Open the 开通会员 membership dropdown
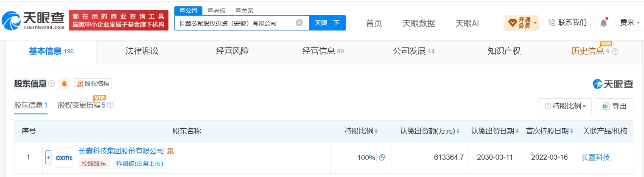The image size is (644, 177). point(521,23)
